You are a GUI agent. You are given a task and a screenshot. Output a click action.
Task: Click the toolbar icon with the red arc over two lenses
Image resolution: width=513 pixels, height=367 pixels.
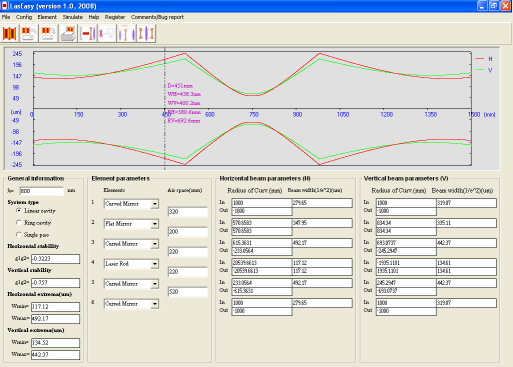[x=126, y=33]
